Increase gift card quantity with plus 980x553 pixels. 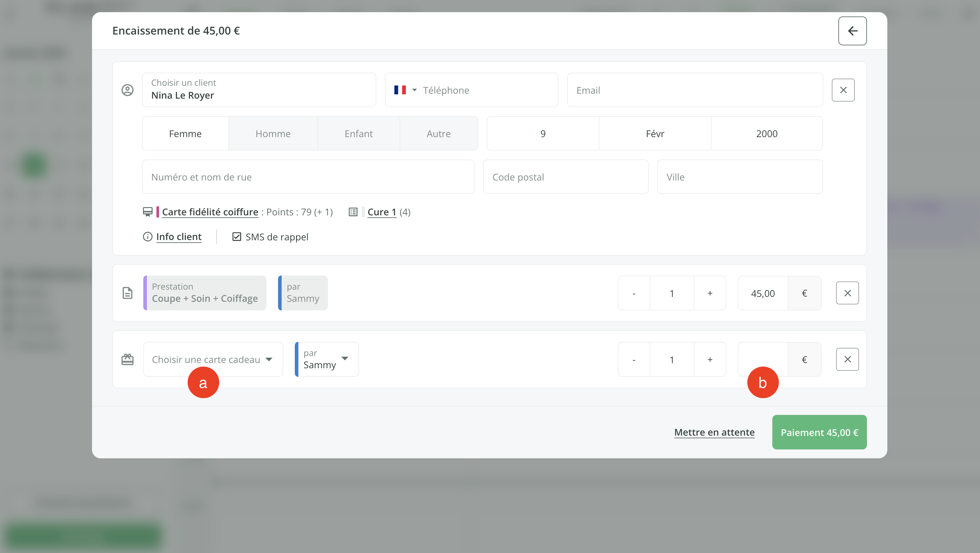pos(710,359)
